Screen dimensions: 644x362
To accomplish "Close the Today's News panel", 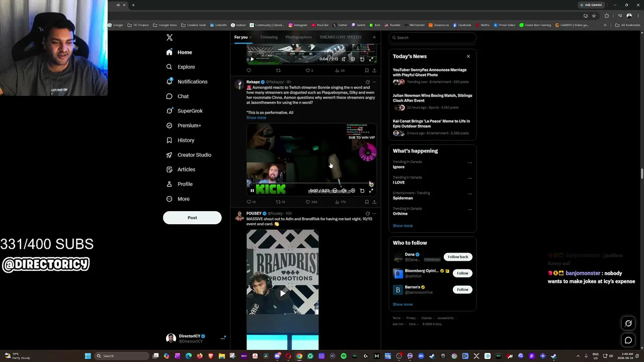I will tap(468, 56).
